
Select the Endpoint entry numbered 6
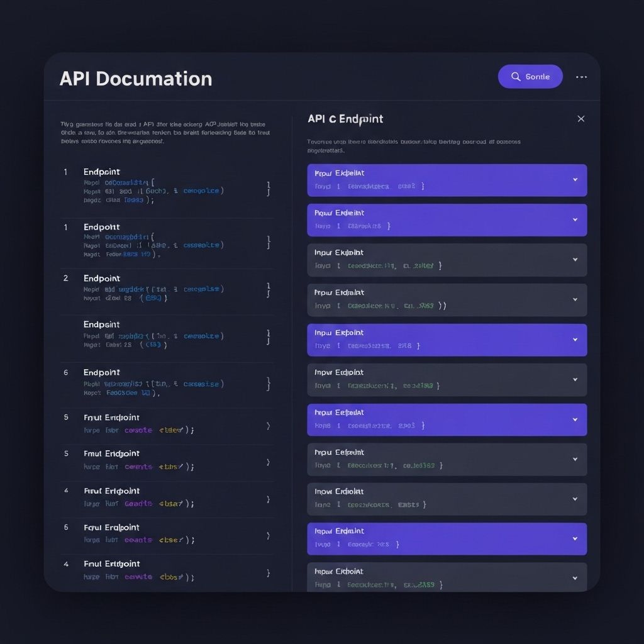pos(101,372)
